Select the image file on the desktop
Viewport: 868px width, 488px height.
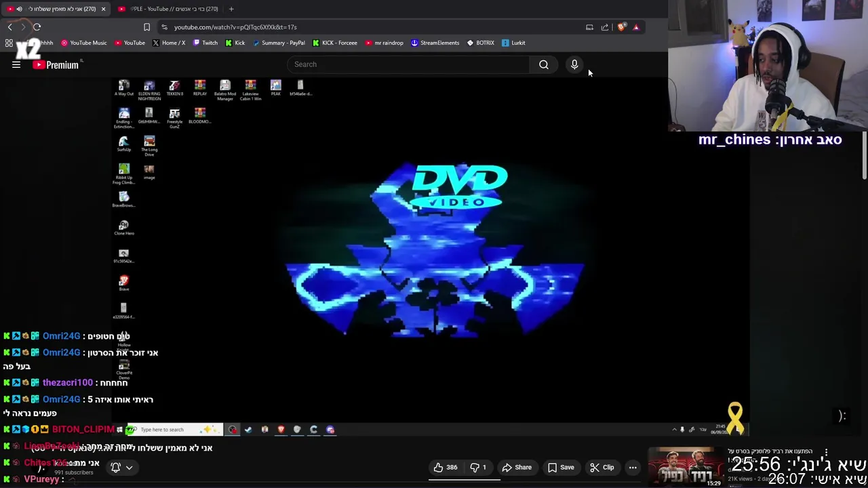pyautogui.click(x=149, y=171)
